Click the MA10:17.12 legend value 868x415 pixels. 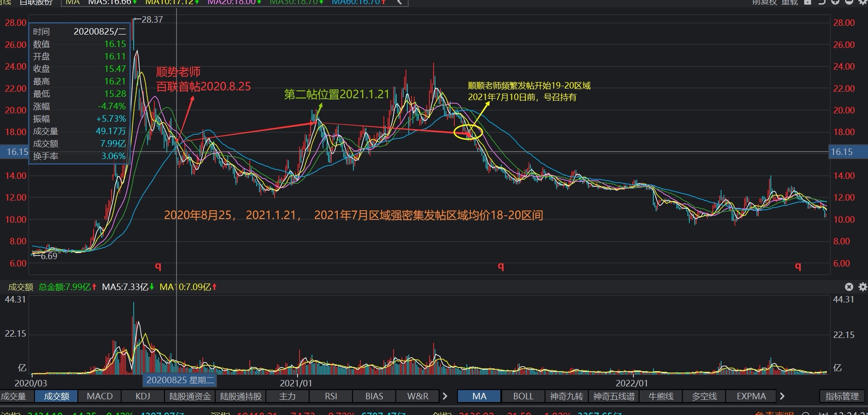pyautogui.click(x=172, y=2)
